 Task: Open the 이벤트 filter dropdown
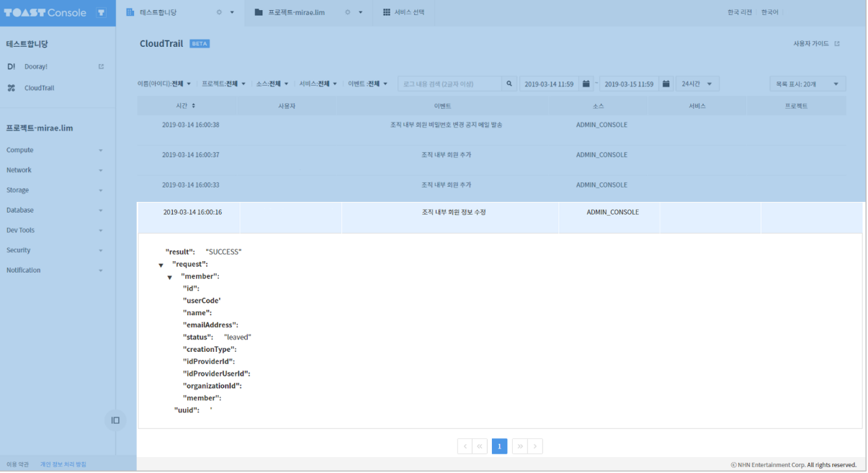(x=368, y=84)
